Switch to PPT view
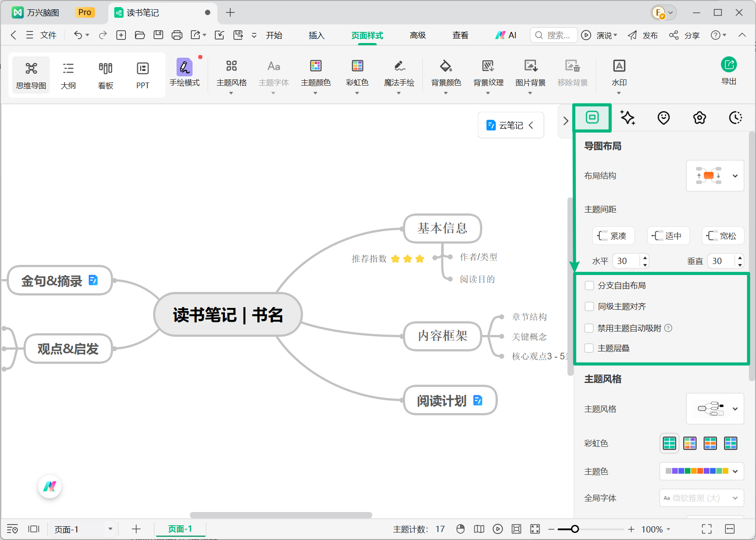This screenshot has width=756, height=540. pyautogui.click(x=143, y=75)
